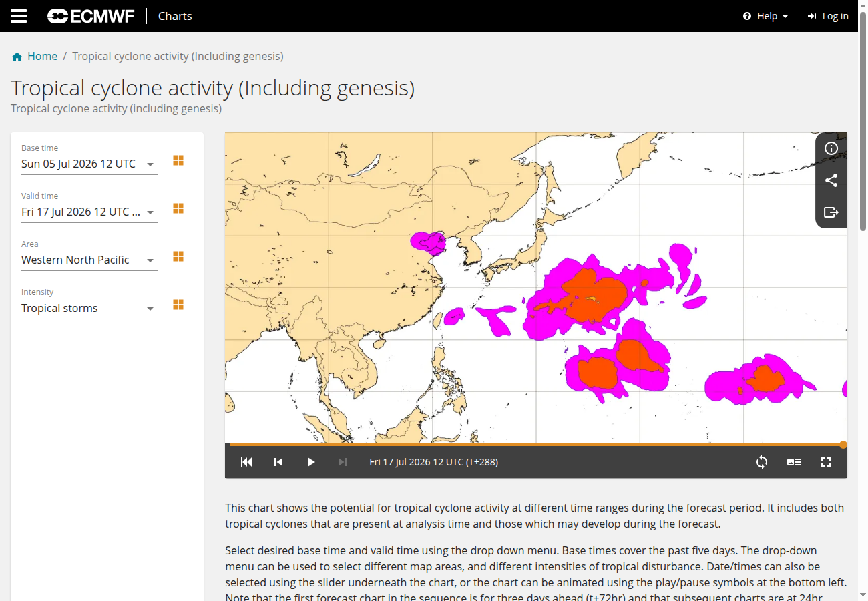Open the hamburger main menu
Viewport: 868px width, 601px height.
[19, 16]
